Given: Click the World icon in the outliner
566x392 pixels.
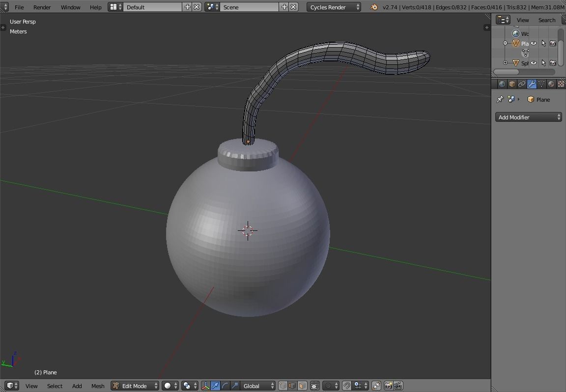Looking at the screenshot, I should 515,33.
